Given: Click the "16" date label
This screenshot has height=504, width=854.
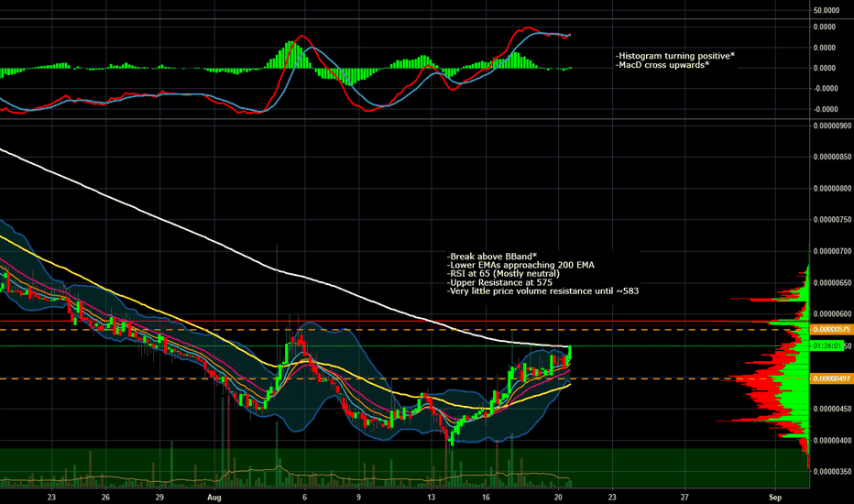Looking at the screenshot, I should pyautogui.click(x=486, y=498).
